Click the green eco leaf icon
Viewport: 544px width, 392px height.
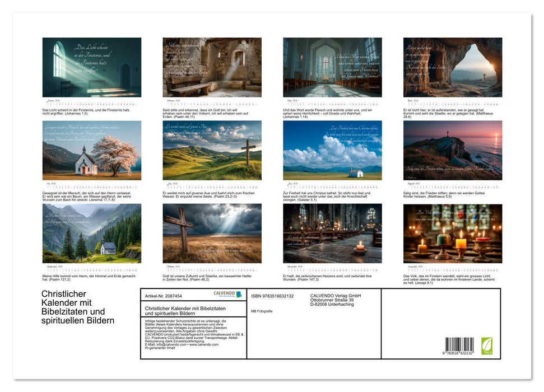pyautogui.click(x=487, y=345)
